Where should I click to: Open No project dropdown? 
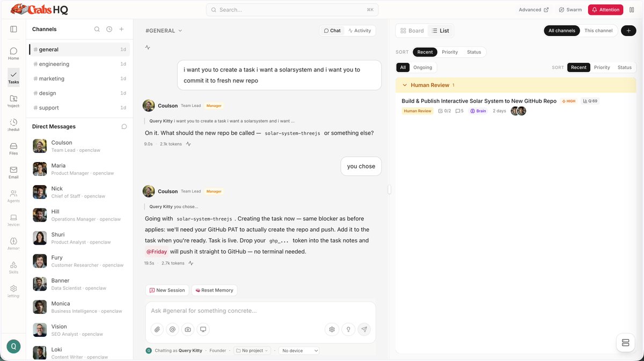[x=252, y=350]
